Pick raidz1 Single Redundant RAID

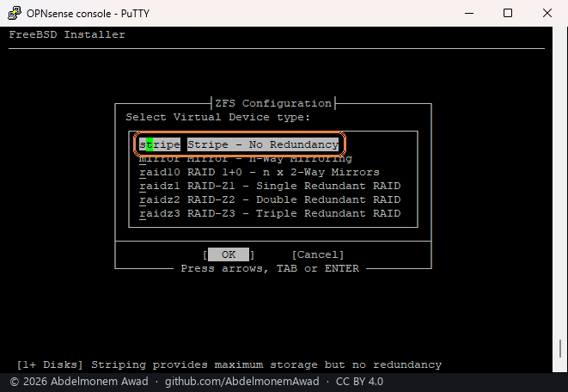(x=270, y=186)
